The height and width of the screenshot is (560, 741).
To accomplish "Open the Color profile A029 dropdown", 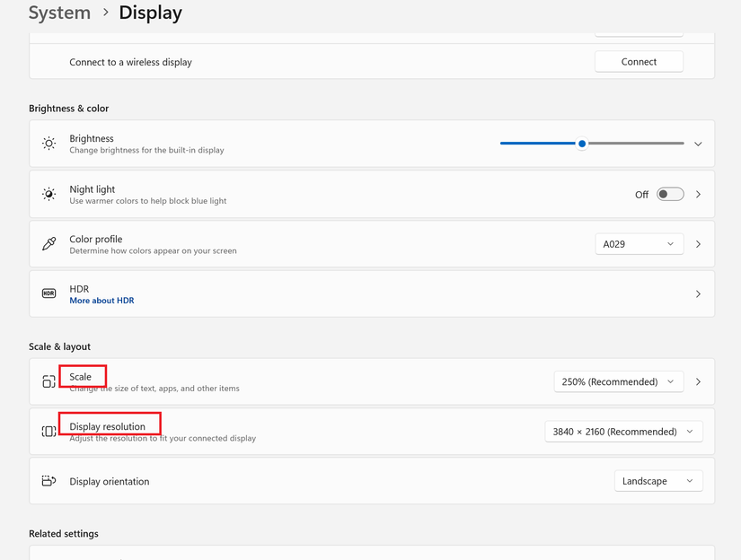I will click(x=639, y=244).
